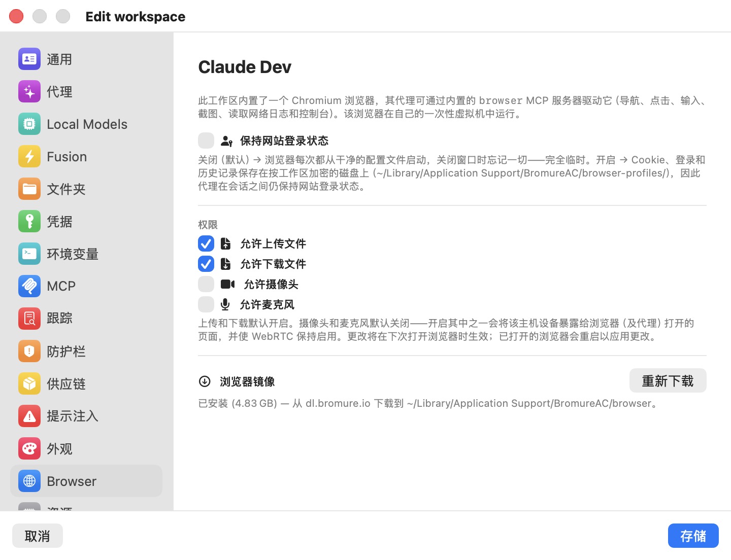Click the Fusion lightning bolt icon
The height and width of the screenshot is (560, 731).
pos(29,157)
